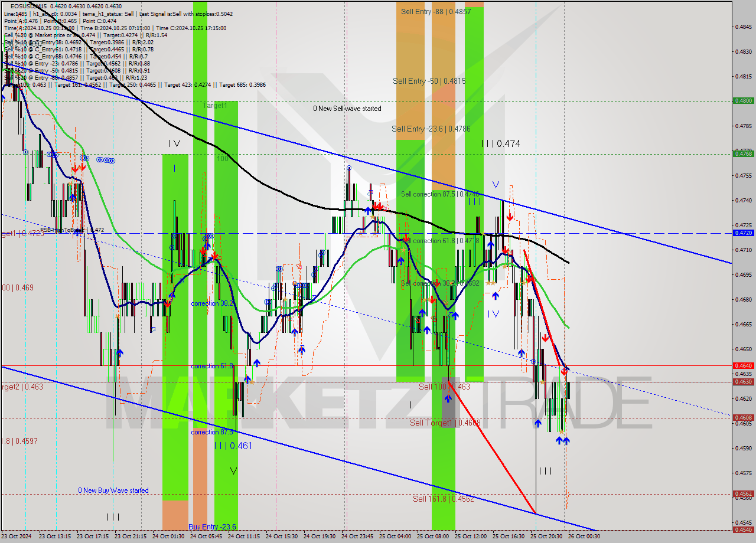Screen dimensions: 756x543
Task: Select the 'Sell Entry -88 | 0.4857' label
Action: [436, 11]
